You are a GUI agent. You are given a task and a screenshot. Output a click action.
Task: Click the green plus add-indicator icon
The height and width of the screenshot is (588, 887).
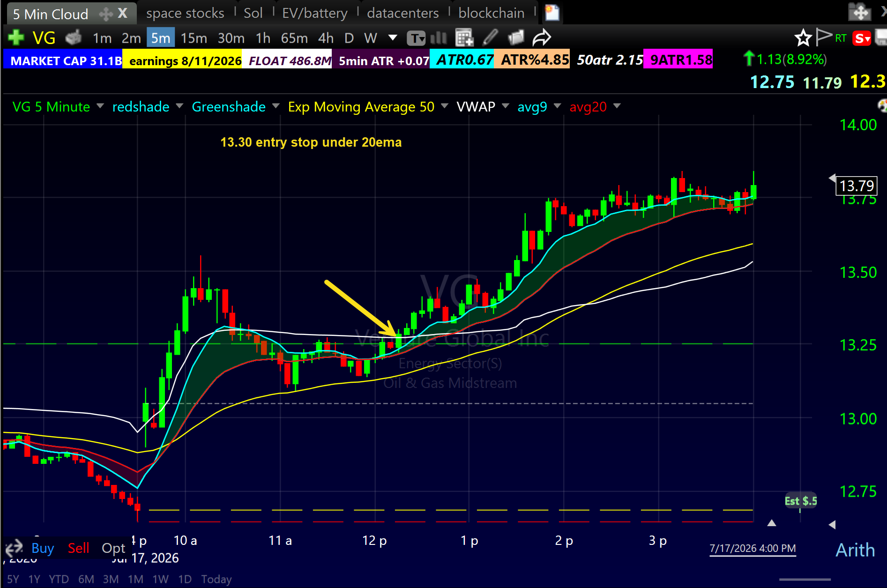coord(15,37)
